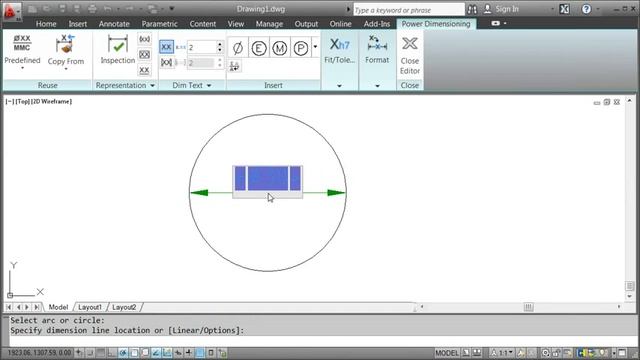Click the camera icon beside Power Dimensioning tab

pos(496,23)
